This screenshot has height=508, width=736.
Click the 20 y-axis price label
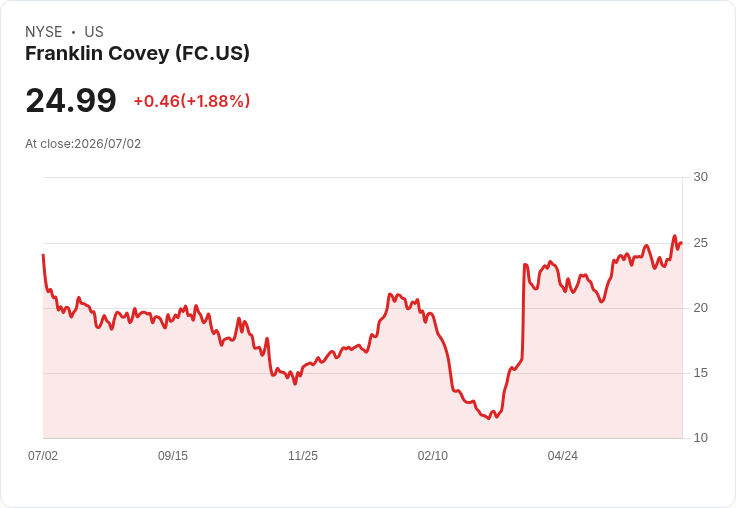700,308
